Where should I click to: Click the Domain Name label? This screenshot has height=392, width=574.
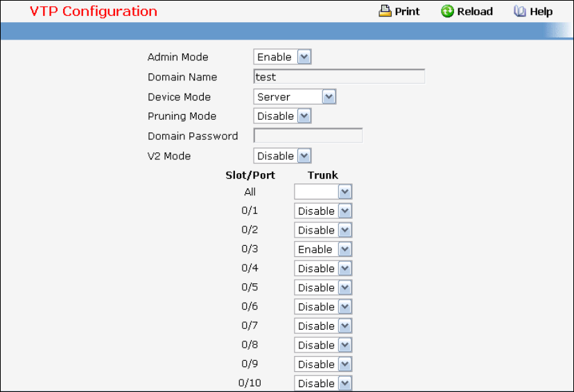[x=182, y=77]
